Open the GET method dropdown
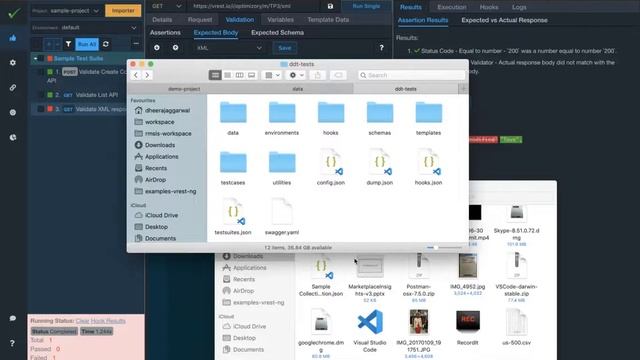Screen dimensions: 640x360 166,6
